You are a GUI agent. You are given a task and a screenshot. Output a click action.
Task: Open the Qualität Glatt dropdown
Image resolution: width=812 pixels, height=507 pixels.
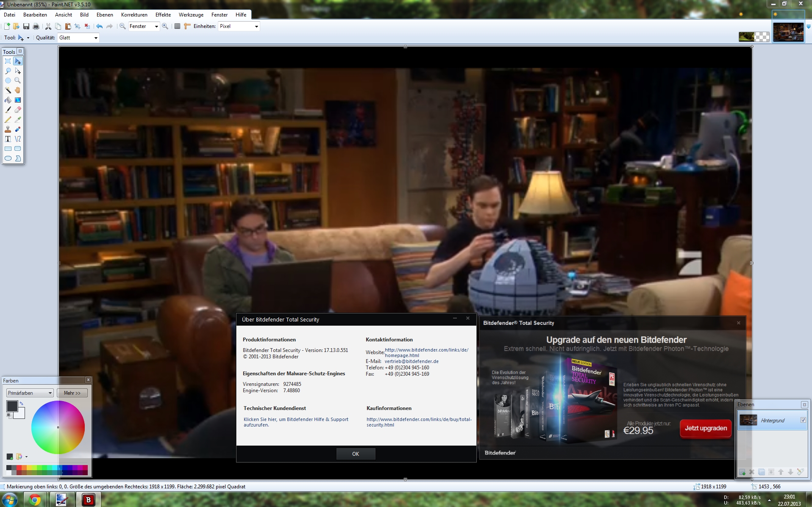[78, 38]
